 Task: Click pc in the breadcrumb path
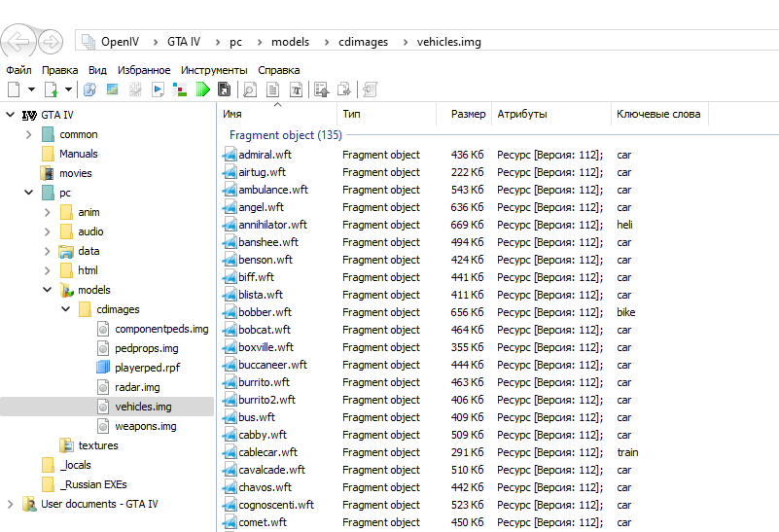(235, 42)
